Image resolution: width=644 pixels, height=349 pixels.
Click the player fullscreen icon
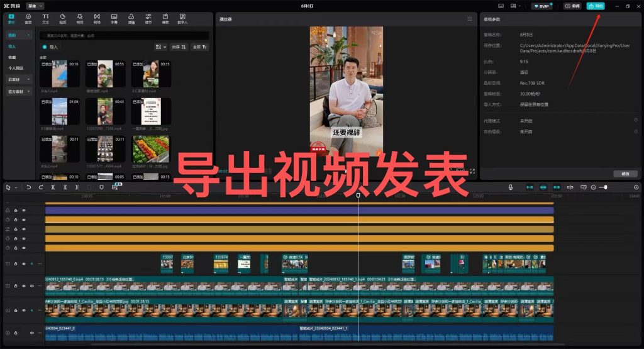[x=472, y=171]
